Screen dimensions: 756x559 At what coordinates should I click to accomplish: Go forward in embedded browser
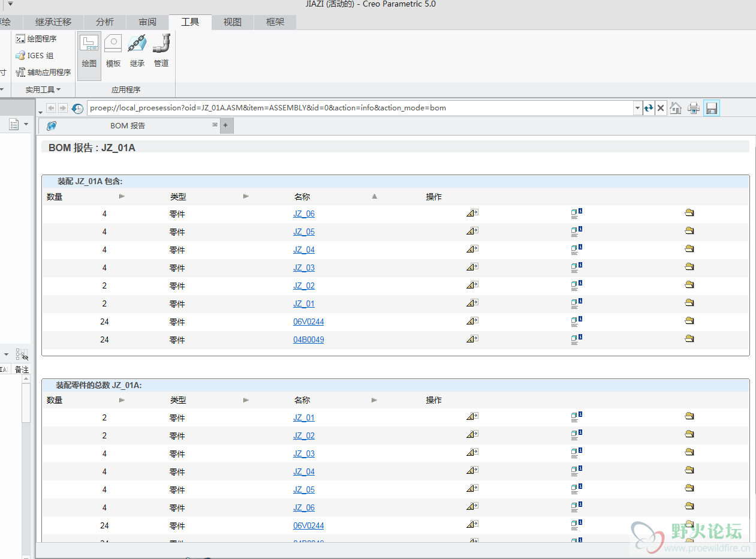(x=62, y=108)
